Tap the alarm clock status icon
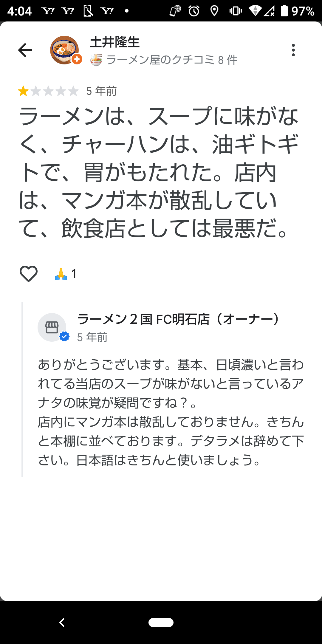The image size is (322, 644). 194,11
